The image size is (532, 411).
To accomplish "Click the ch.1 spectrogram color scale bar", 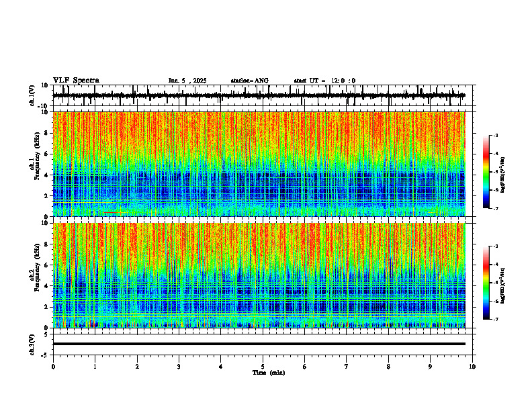I will click(486, 172).
